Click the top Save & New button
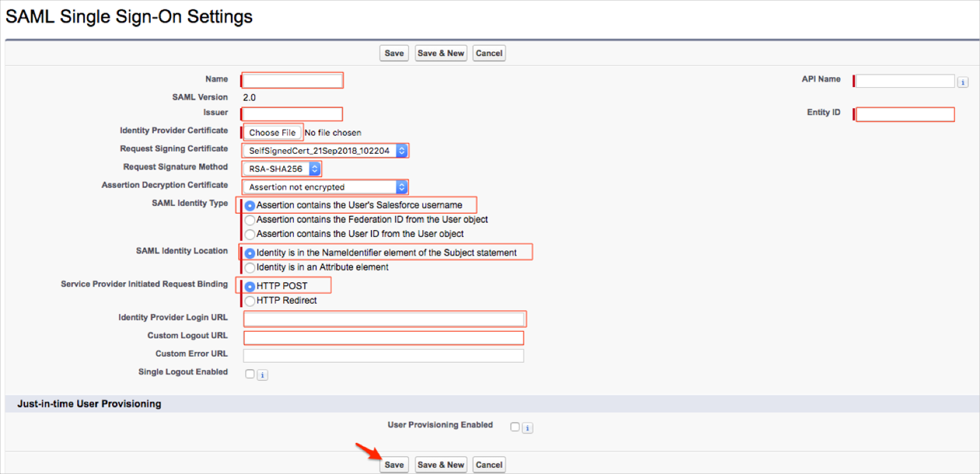The image size is (980, 474). (x=440, y=54)
